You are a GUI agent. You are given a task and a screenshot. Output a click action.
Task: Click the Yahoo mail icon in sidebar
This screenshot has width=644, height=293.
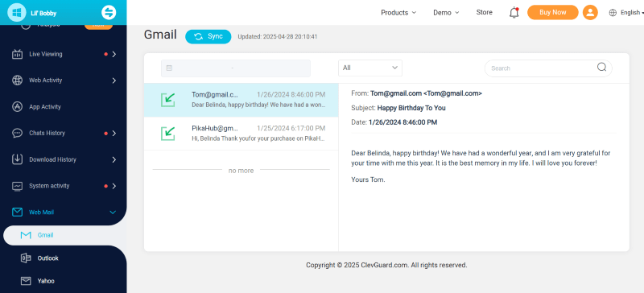26,281
